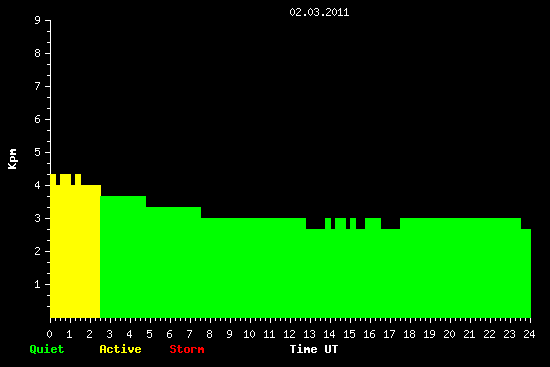Click the hour 9 tick label
This screenshot has height=367, width=550.
coord(229,334)
